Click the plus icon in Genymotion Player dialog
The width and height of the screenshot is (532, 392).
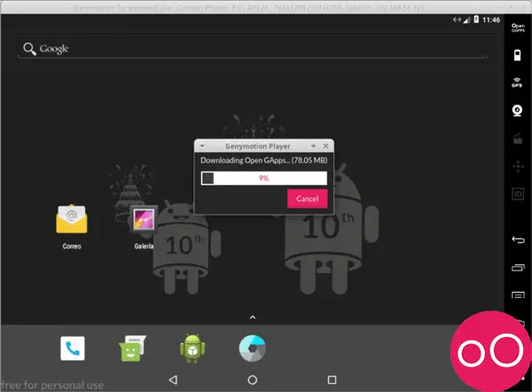tap(313, 145)
